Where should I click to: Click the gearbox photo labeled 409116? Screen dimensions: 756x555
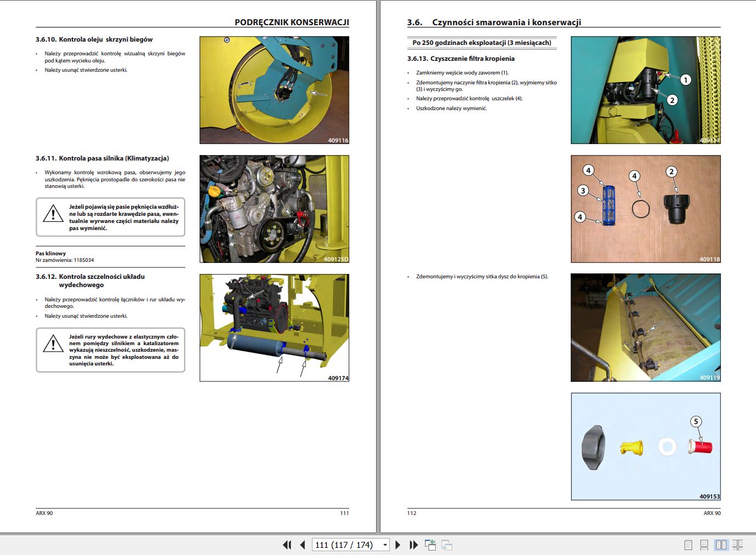(274, 89)
